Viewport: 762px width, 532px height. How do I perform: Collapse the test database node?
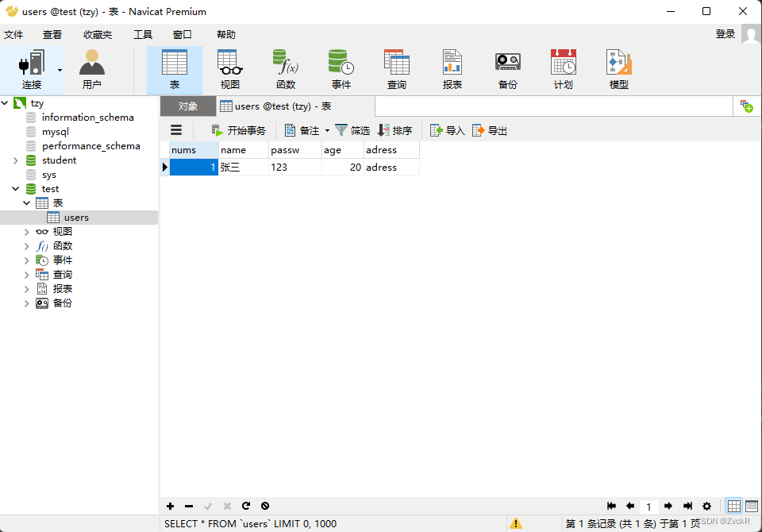click(x=16, y=189)
